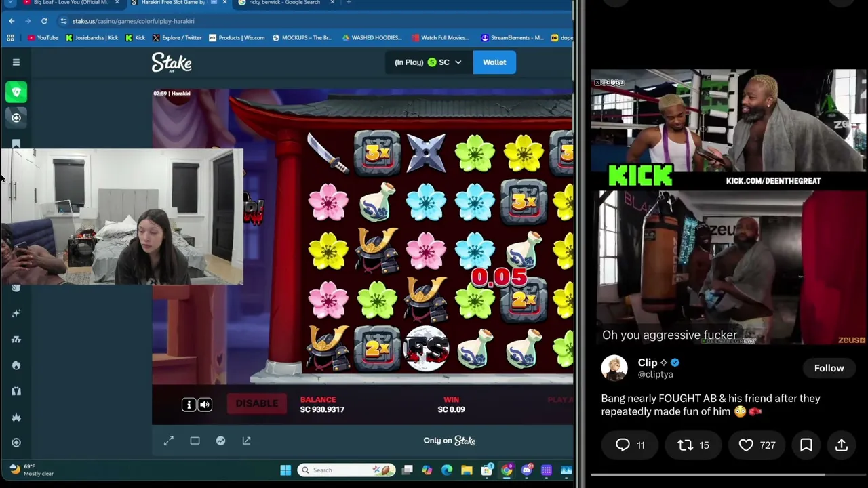Image resolution: width=868 pixels, height=488 pixels.
Task: Click the burst-shaped icon in Stake sidebar
Action: tap(16, 417)
